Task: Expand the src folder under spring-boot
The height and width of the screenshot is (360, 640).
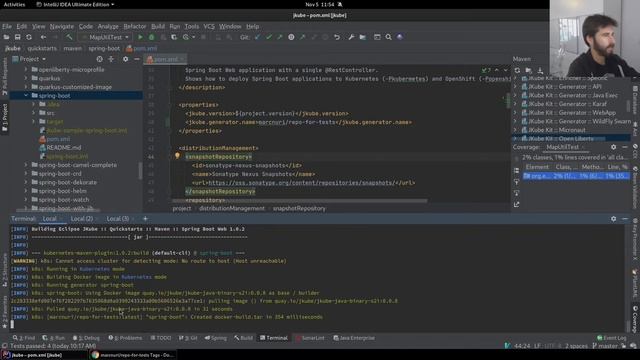Action: (33, 113)
